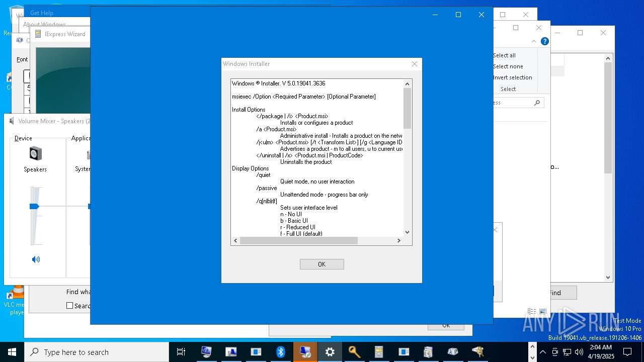Click the IExpress Wizard title bar icon
This screenshot has height=362, width=644.
[38, 34]
